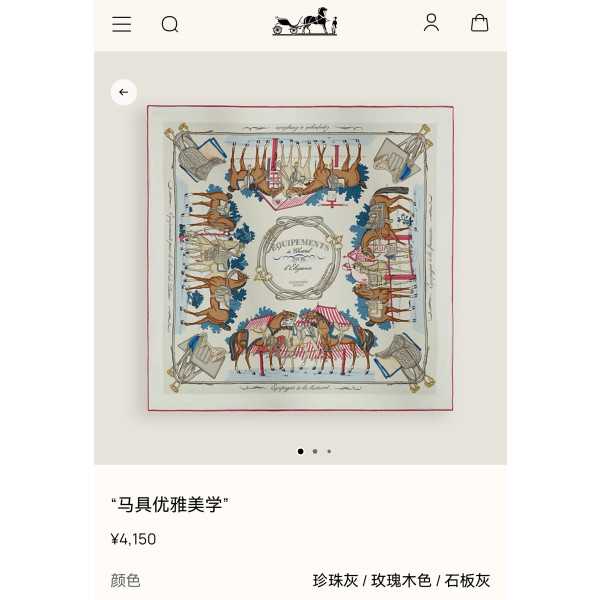Image resolution: width=600 pixels, height=600 pixels.
Task: Click the upside-down horses at scarf's top edge
Action: [x=298, y=168]
